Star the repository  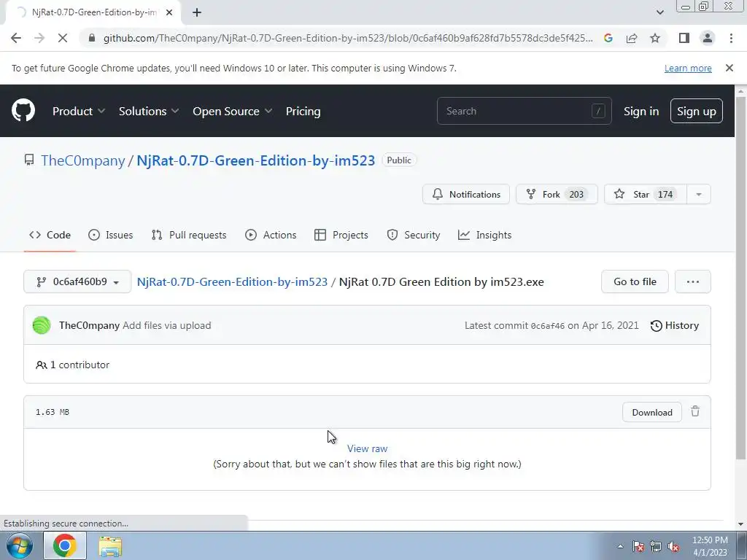645,194
